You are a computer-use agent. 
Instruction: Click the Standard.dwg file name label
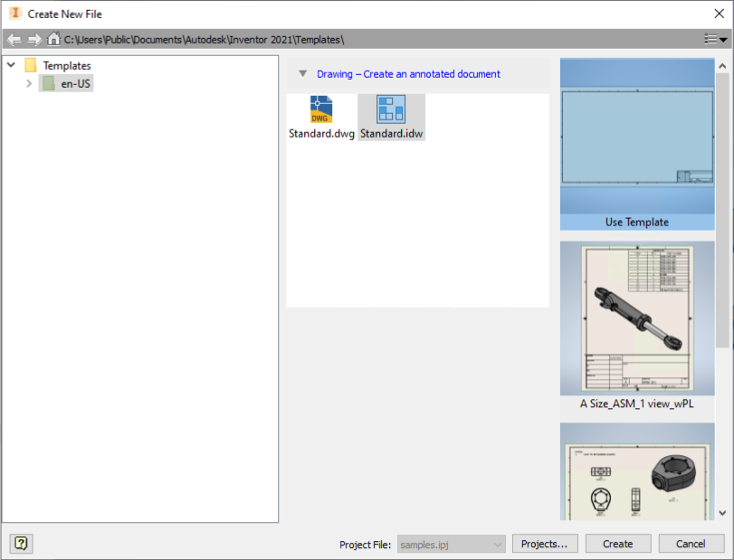pos(321,134)
